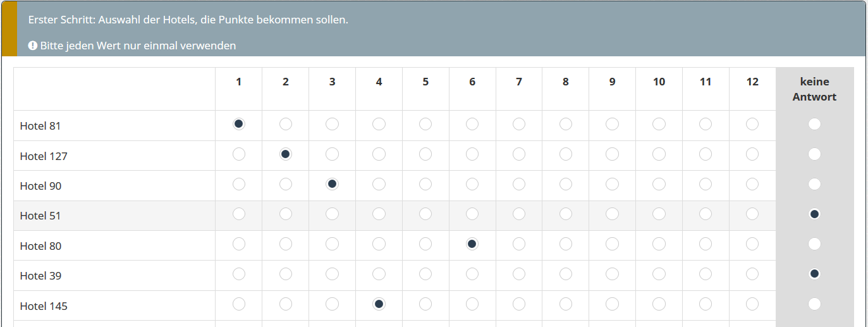Give Hotel 51 rating 5
This screenshot has width=868, height=327.
pos(425,214)
